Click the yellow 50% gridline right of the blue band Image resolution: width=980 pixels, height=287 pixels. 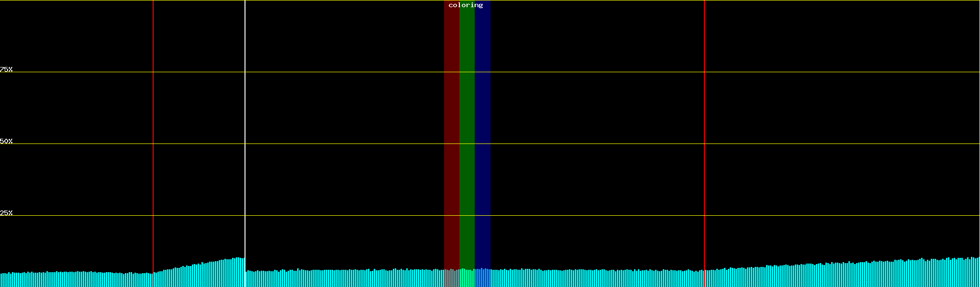point(598,144)
